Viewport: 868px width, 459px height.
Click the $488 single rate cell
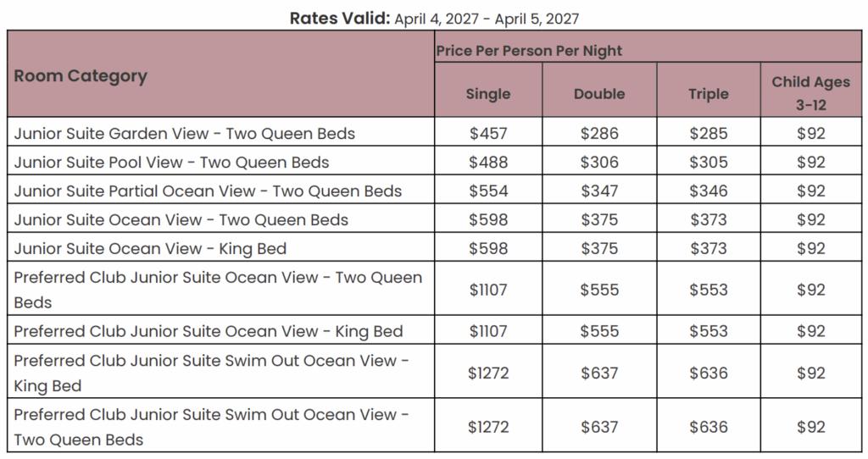point(488,162)
